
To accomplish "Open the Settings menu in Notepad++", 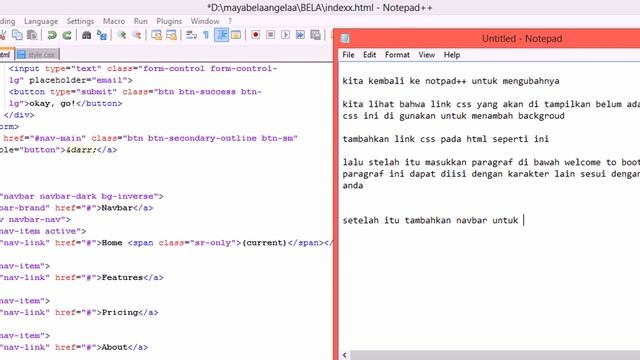I will tap(80, 21).
